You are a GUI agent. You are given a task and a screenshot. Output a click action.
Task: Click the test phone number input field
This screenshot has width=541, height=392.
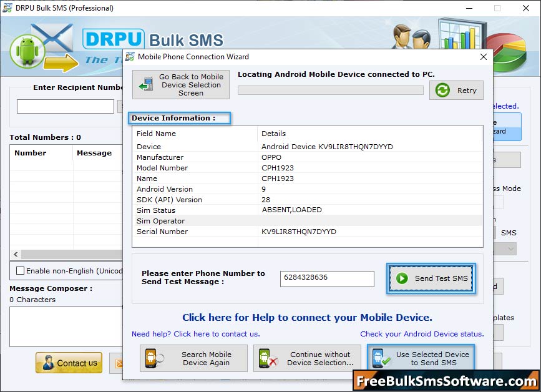tap(327, 279)
